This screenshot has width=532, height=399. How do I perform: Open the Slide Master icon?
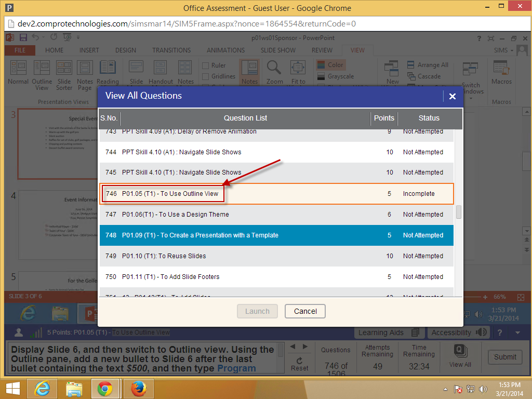point(137,73)
